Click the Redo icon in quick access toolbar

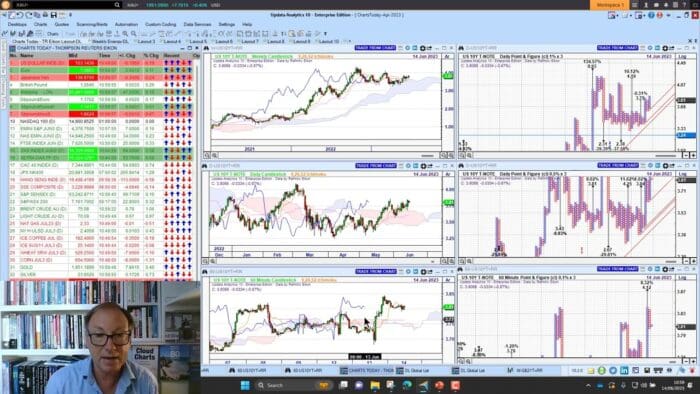click(29, 15)
